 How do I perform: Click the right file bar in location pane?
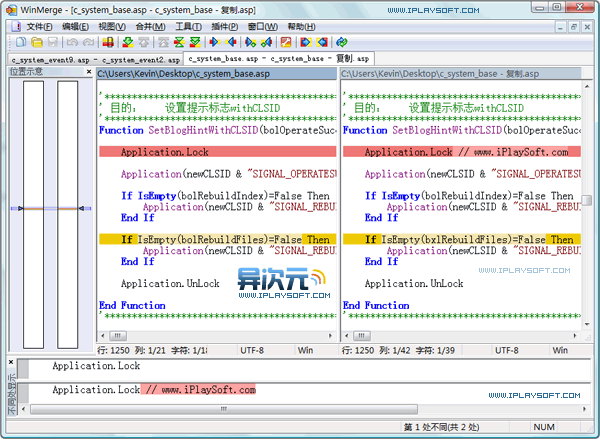(67, 214)
